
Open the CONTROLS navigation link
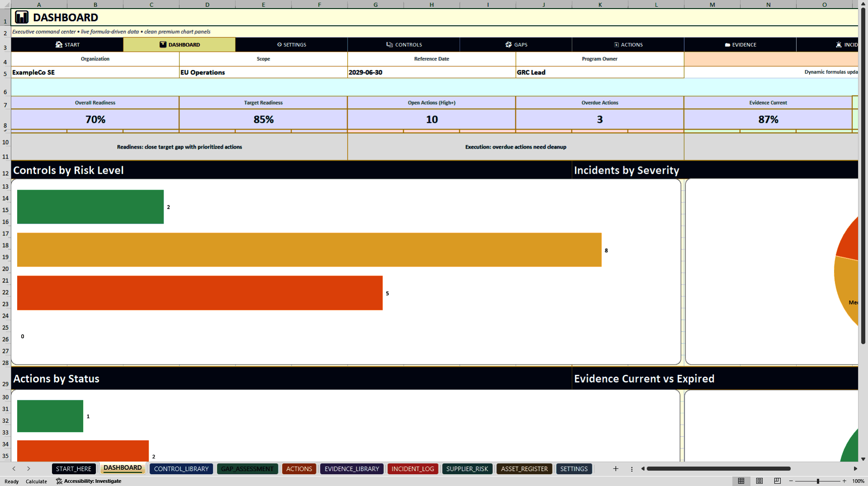coord(404,45)
